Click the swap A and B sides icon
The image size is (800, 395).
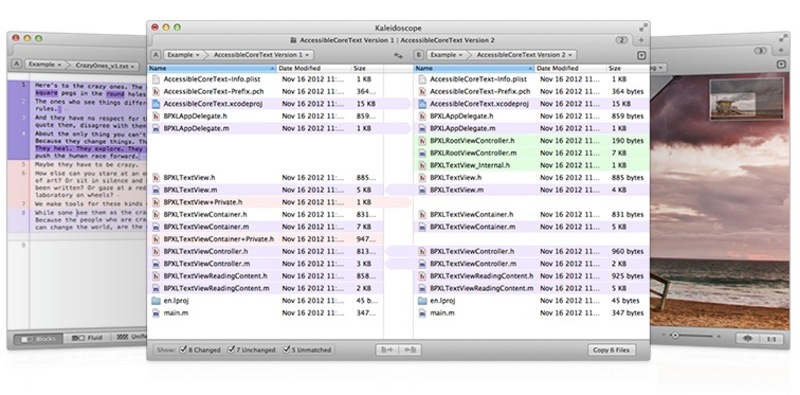pyautogui.click(x=398, y=55)
